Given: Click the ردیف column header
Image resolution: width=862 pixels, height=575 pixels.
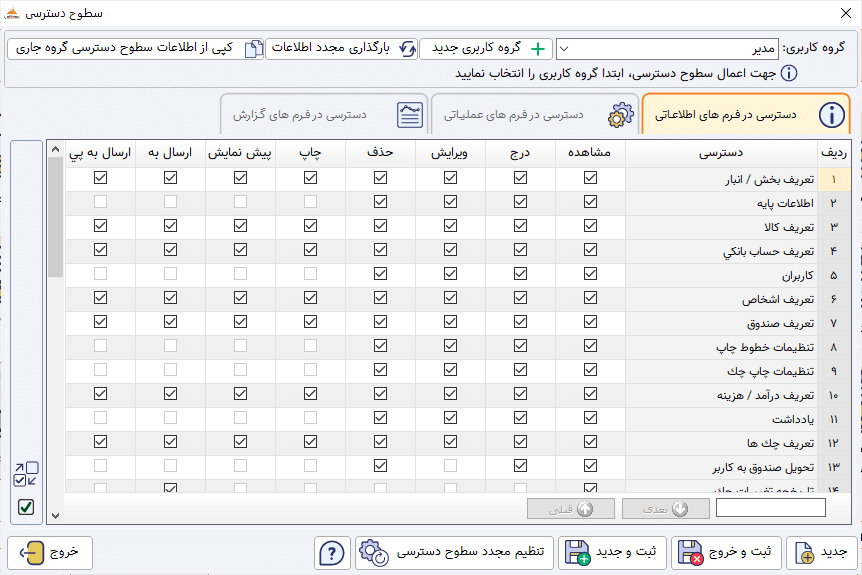Looking at the screenshot, I should pos(834,153).
